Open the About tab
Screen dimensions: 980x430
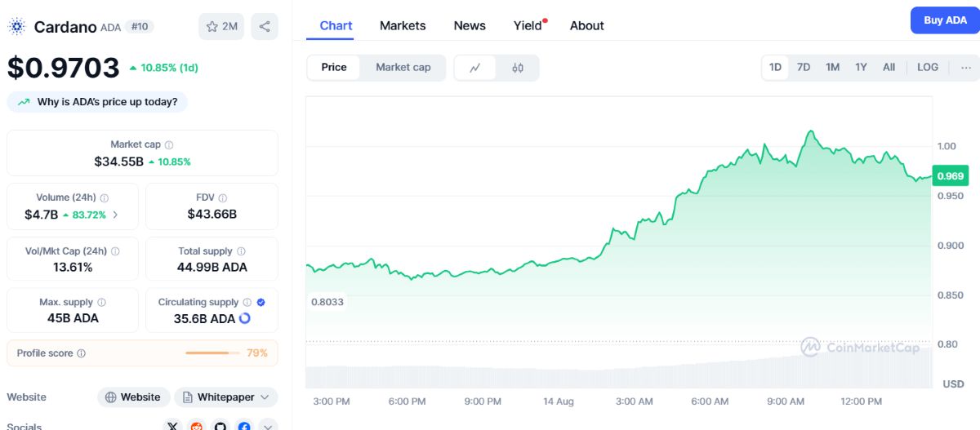(587, 26)
